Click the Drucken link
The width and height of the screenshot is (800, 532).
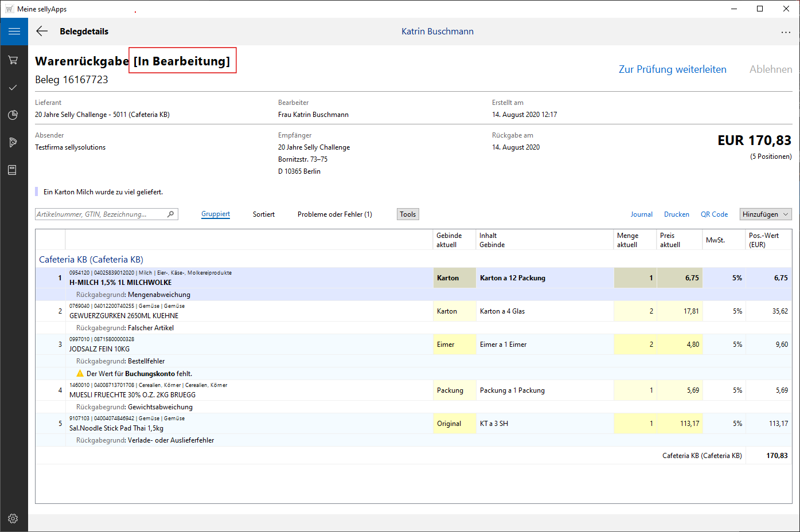[x=676, y=214]
